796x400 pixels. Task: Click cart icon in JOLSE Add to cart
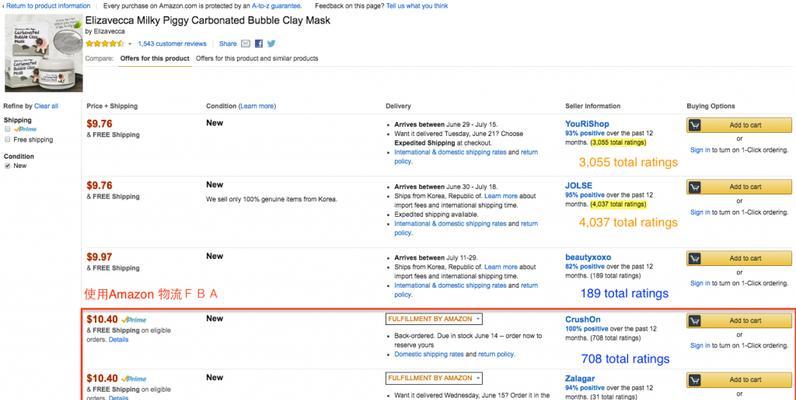695,187
